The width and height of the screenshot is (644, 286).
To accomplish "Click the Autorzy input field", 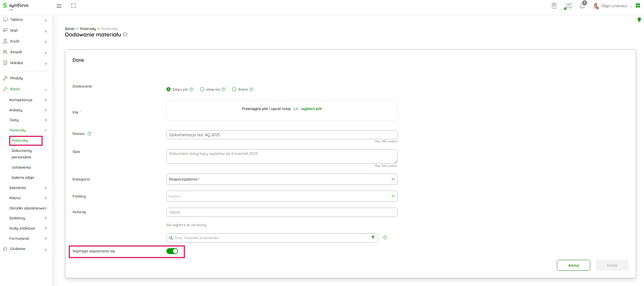I will [x=281, y=212].
